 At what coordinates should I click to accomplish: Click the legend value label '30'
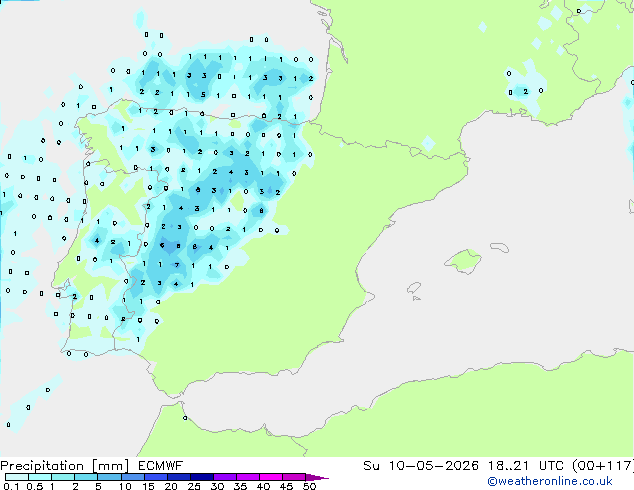point(217,486)
